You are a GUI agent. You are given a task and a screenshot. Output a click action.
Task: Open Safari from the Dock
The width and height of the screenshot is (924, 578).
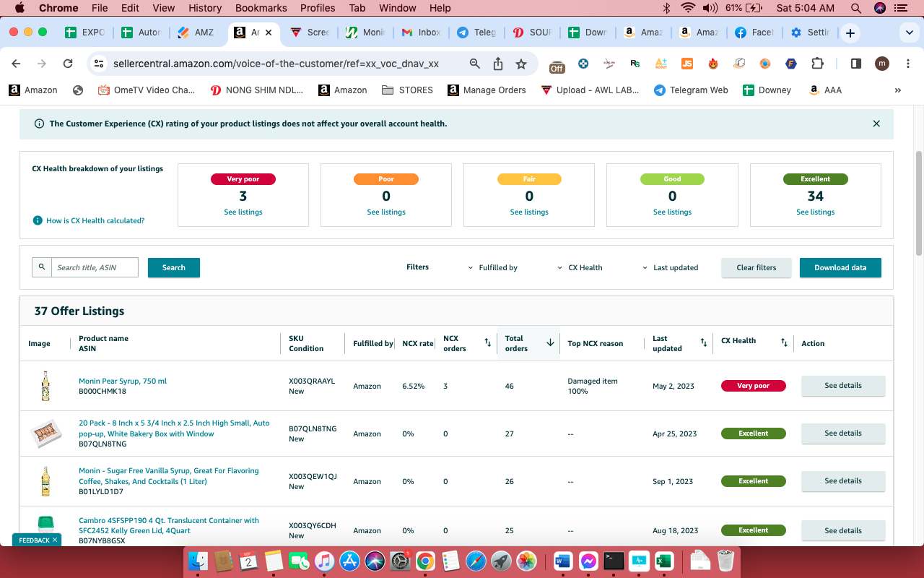tap(476, 561)
